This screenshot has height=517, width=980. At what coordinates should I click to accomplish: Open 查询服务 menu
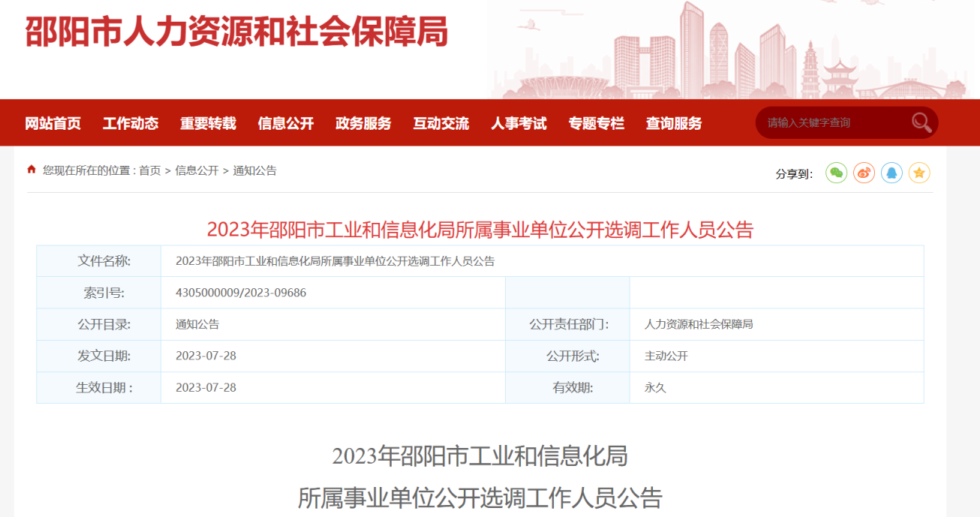tap(674, 123)
